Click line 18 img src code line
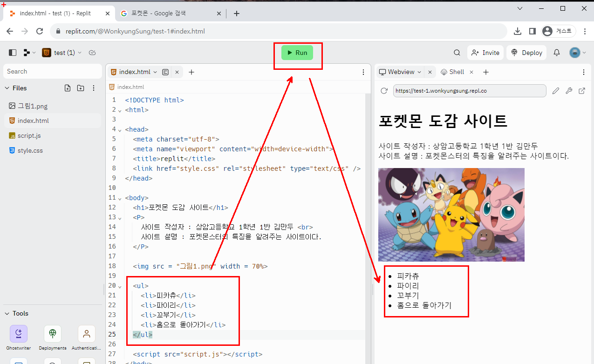This screenshot has height=364, width=594. (x=200, y=266)
